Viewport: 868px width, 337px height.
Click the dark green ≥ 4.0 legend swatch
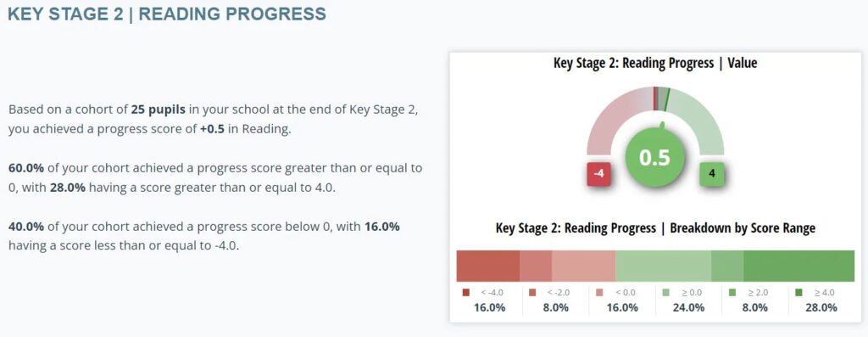point(798,293)
